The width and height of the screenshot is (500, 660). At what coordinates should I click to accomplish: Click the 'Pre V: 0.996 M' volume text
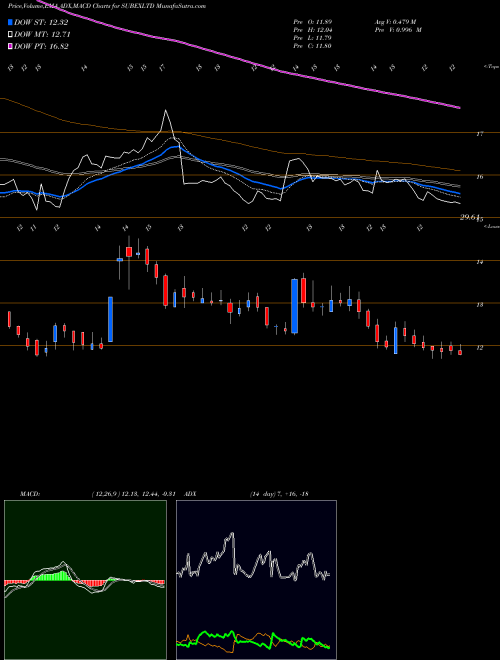[x=398, y=30]
